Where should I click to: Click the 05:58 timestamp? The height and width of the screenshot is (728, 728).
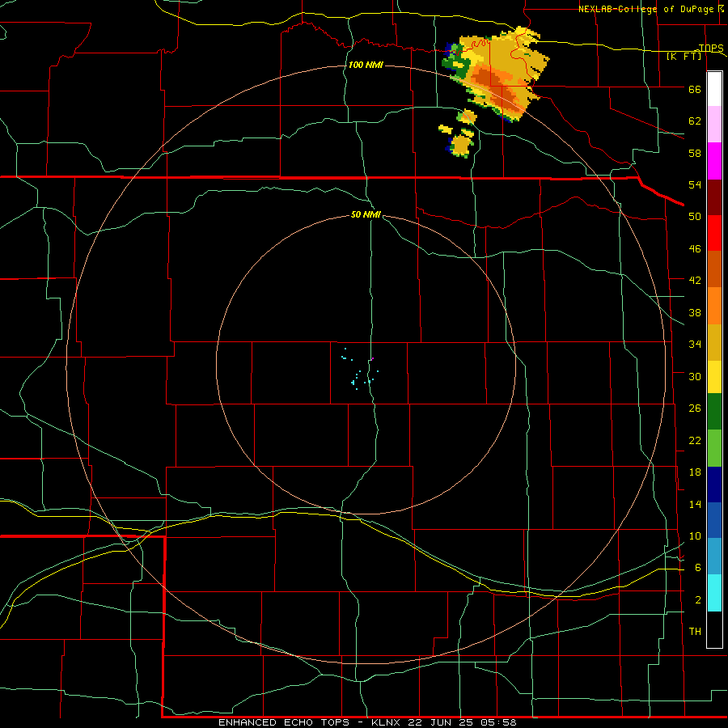tap(498, 722)
